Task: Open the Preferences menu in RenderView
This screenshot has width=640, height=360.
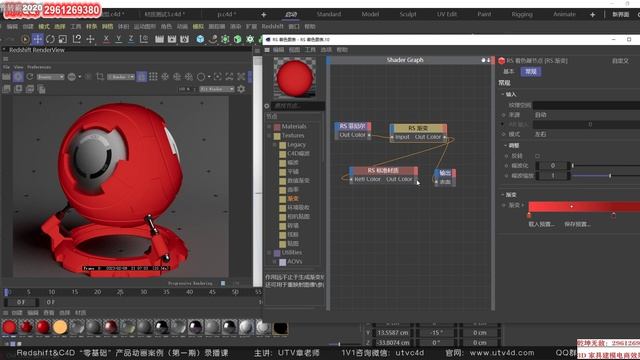Action: [x=39, y=67]
